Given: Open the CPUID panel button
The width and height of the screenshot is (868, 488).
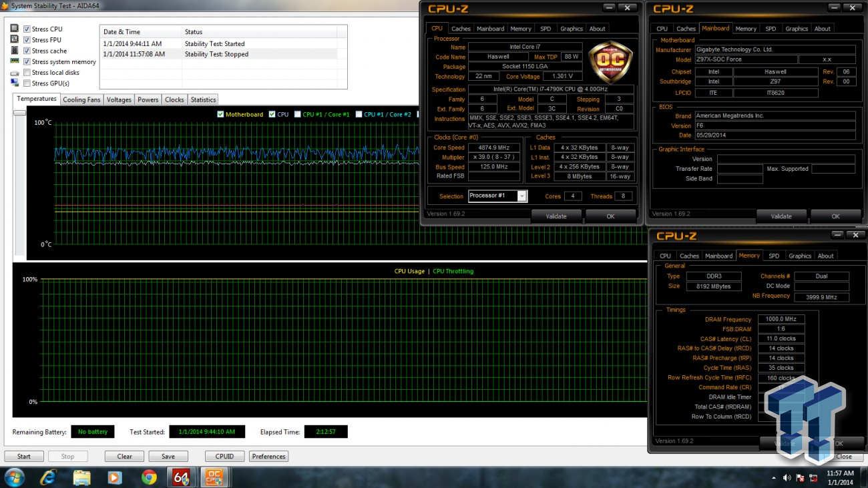Looking at the screenshot, I should (225, 457).
